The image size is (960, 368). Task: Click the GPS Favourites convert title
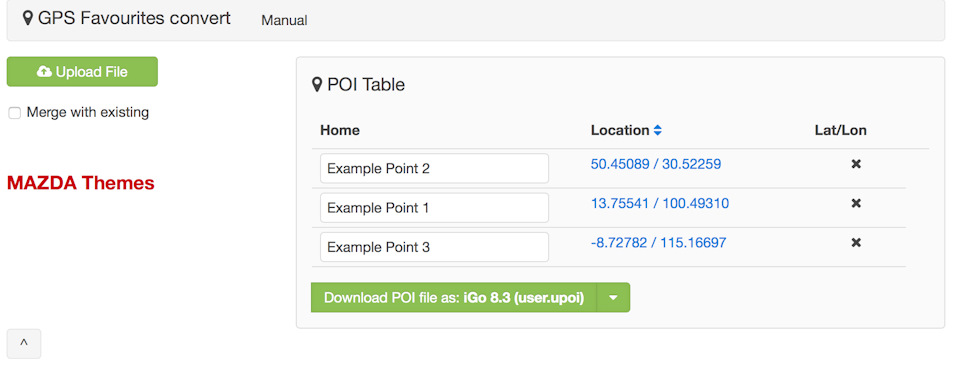pos(127,18)
